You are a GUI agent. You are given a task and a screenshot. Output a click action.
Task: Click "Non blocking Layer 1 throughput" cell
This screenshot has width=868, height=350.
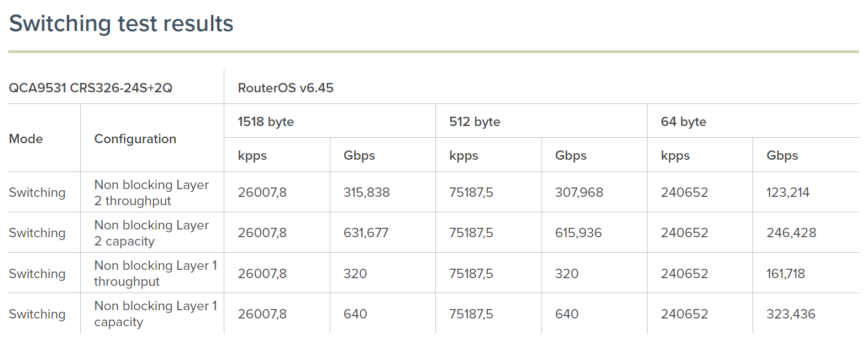click(155, 273)
